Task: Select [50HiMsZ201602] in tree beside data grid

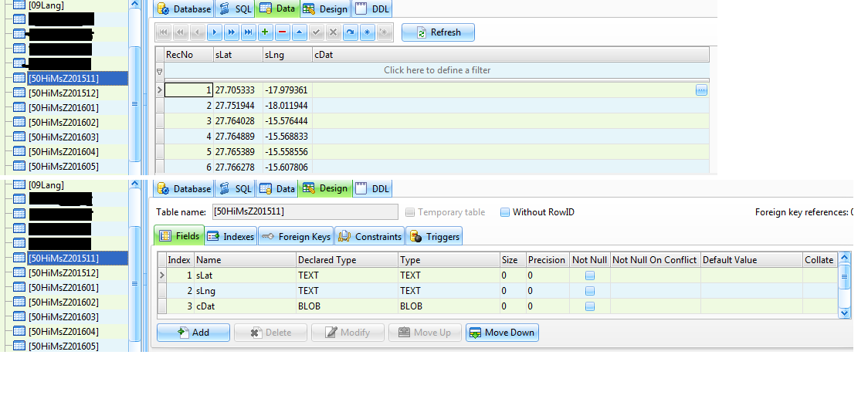Action: [63, 122]
